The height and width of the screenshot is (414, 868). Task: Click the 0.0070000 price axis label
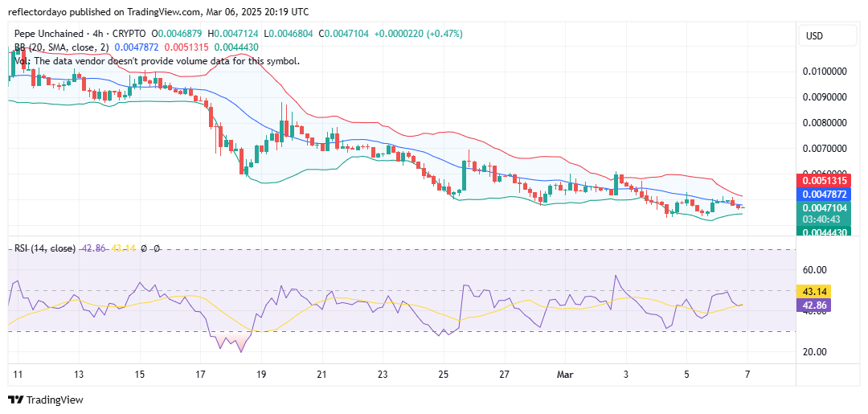click(x=823, y=149)
